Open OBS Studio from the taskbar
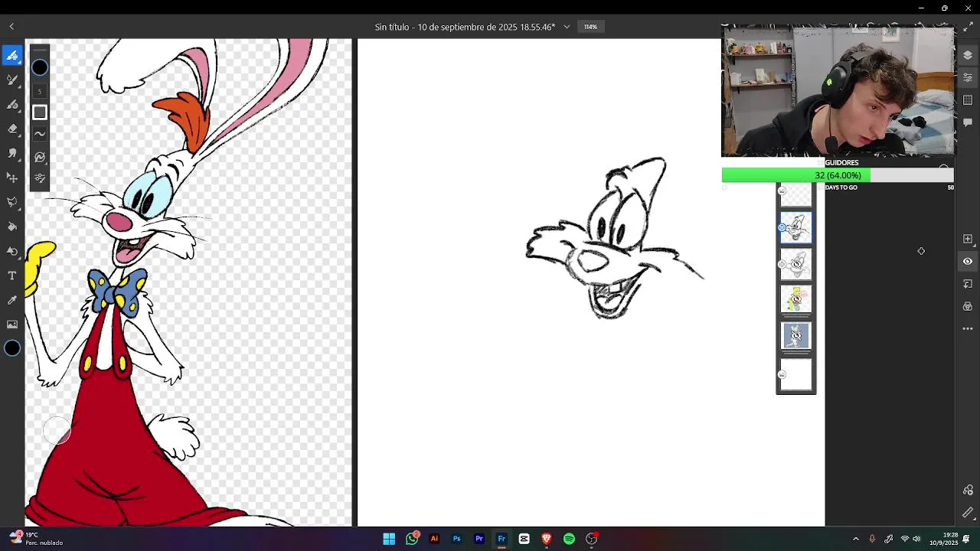This screenshot has width=980, height=551. [592, 539]
